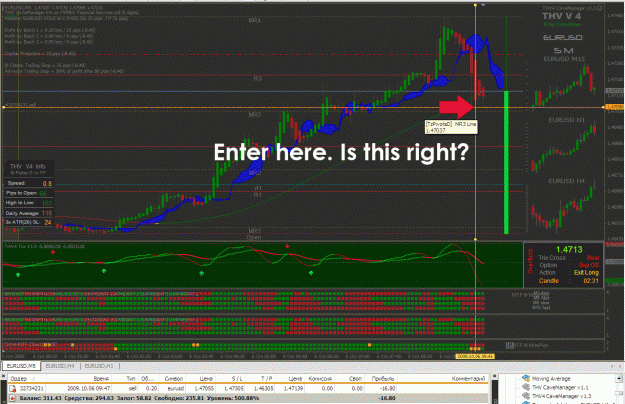
Task: Click the Баланс summary row text
Action: pyautogui.click(x=140, y=398)
